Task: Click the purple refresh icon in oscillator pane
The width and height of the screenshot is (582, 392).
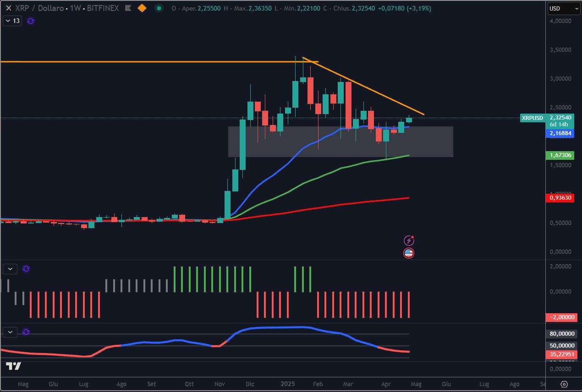Action: pyautogui.click(x=26, y=332)
